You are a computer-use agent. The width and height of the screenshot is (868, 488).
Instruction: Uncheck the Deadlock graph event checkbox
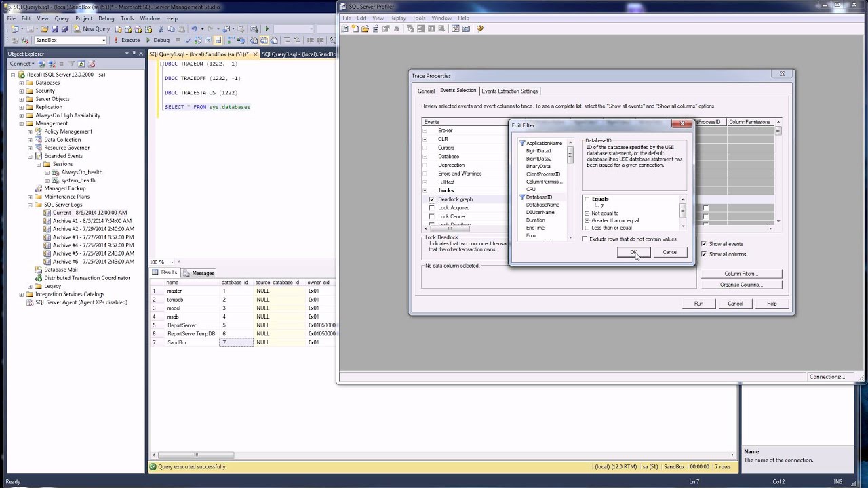tap(432, 199)
